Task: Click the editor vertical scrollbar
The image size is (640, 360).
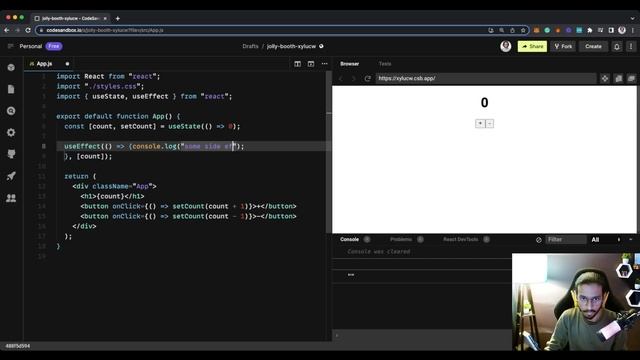Action: coord(329,153)
